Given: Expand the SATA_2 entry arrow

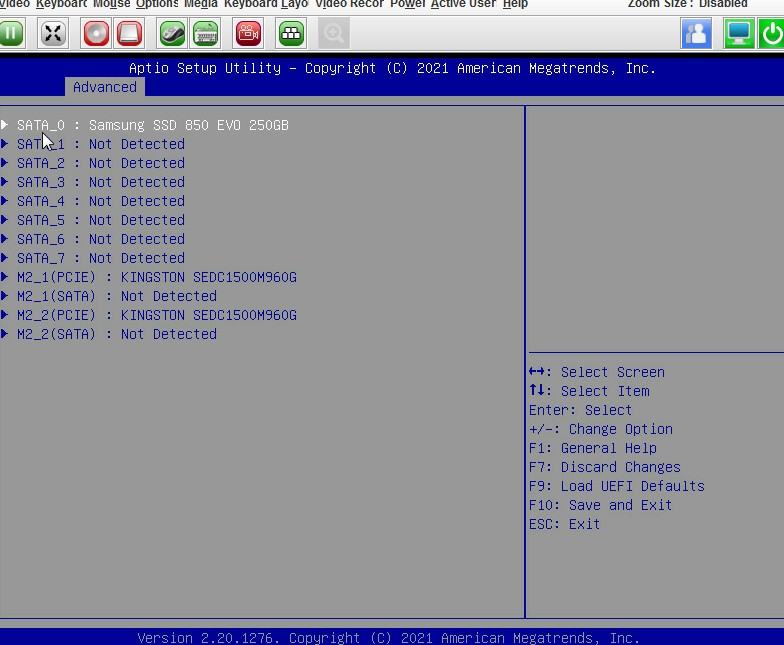Looking at the screenshot, I should [x=4, y=162].
